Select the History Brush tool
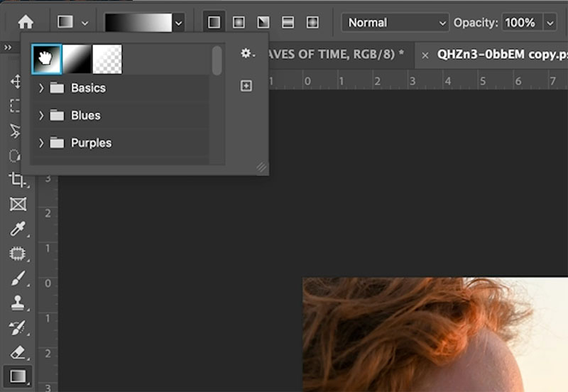This screenshot has height=392, width=568. [x=18, y=327]
